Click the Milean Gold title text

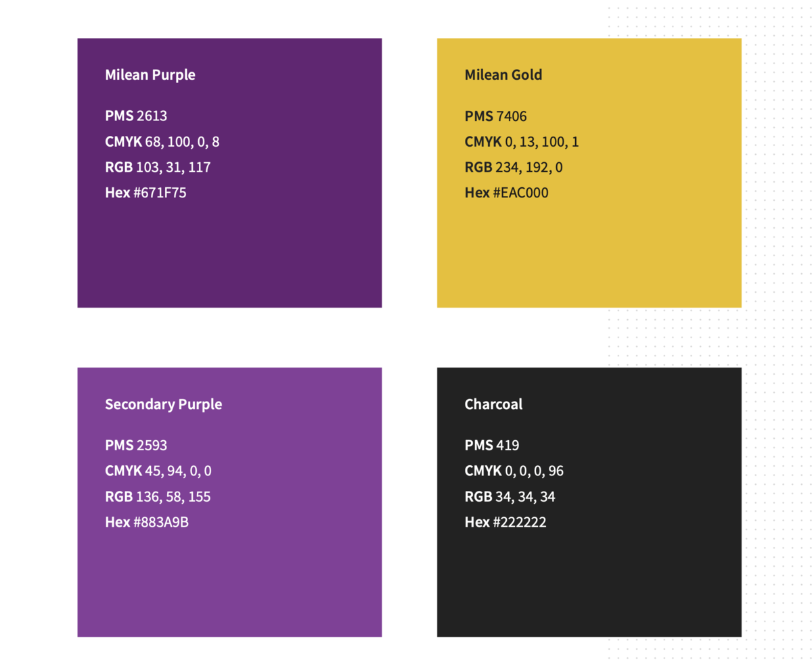(503, 75)
